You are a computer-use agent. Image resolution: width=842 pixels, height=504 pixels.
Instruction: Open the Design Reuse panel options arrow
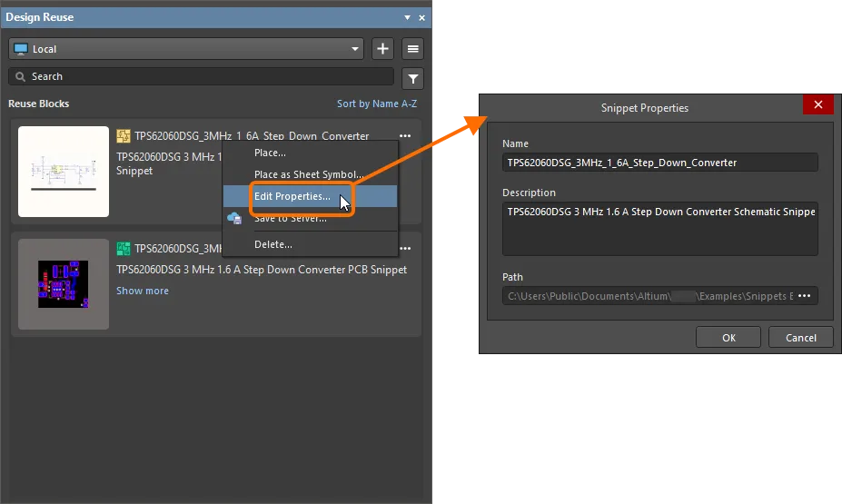point(407,17)
